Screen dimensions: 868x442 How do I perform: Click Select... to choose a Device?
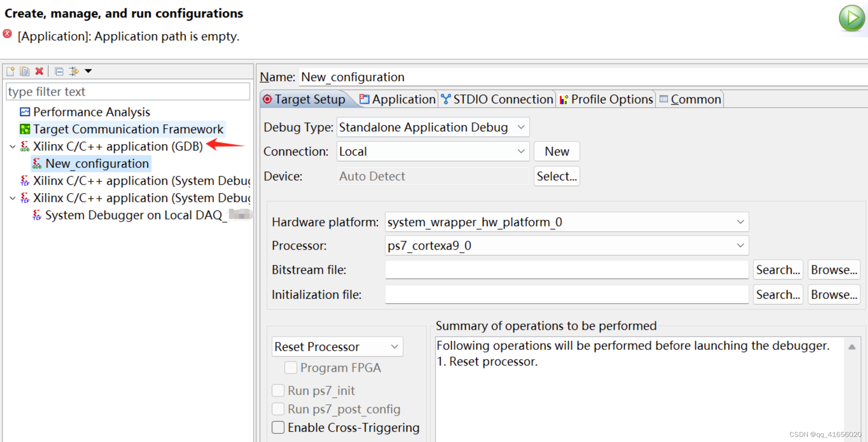click(556, 176)
